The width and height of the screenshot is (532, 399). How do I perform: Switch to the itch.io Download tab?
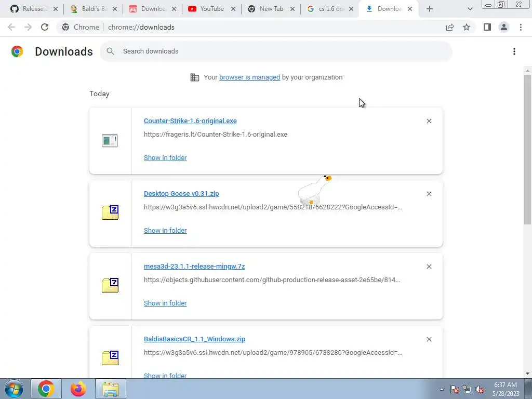[148, 9]
